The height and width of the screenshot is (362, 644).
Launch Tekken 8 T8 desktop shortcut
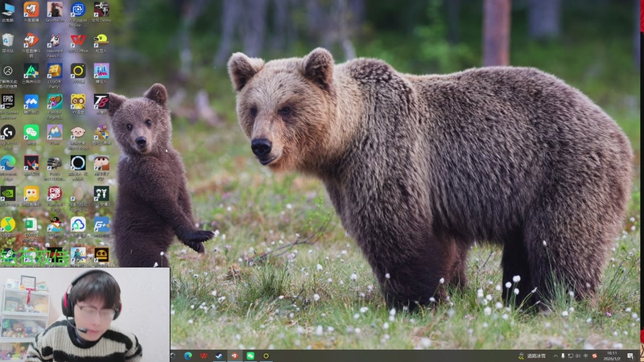(x=101, y=105)
